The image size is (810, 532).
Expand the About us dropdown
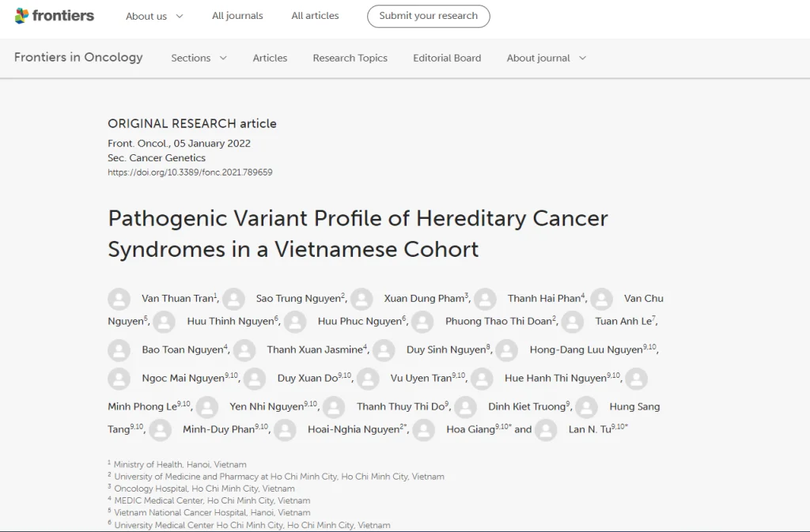tap(154, 16)
